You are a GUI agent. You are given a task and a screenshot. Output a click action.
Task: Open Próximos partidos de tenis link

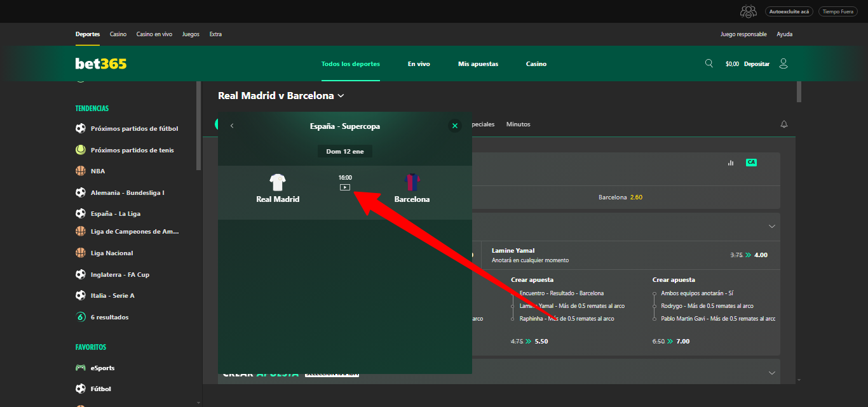point(132,150)
